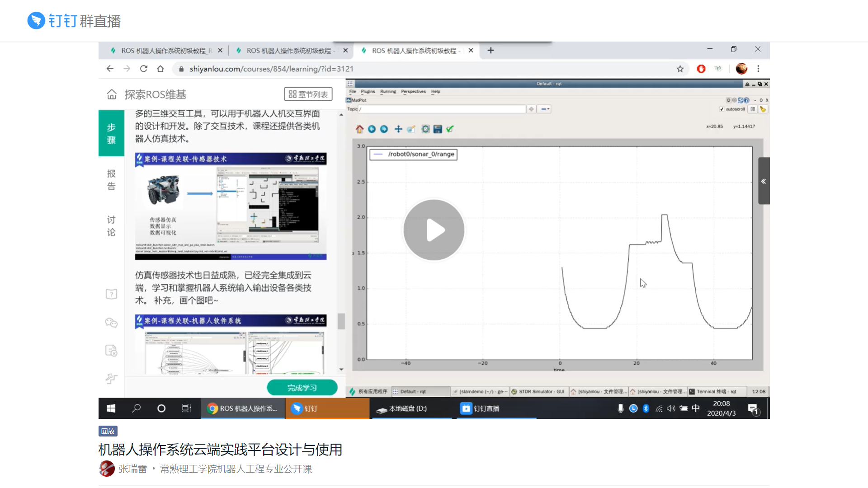The image size is (868, 488).
Task: Expand the collapsed side panel chevron
Action: pyautogui.click(x=764, y=181)
